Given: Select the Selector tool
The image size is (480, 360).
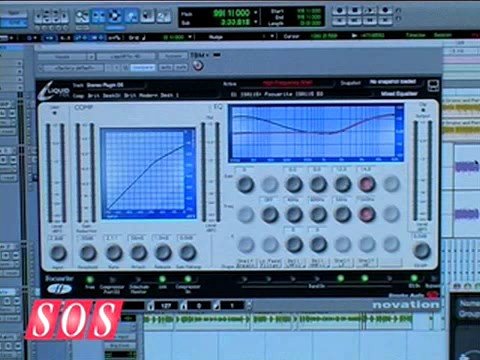Looking at the screenshot, I should click(115, 16).
